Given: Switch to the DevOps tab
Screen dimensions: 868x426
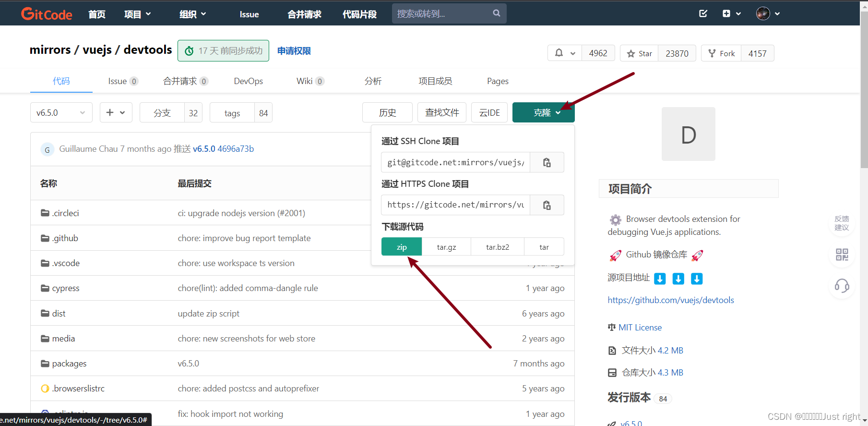Looking at the screenshot, I should (249, 81).
